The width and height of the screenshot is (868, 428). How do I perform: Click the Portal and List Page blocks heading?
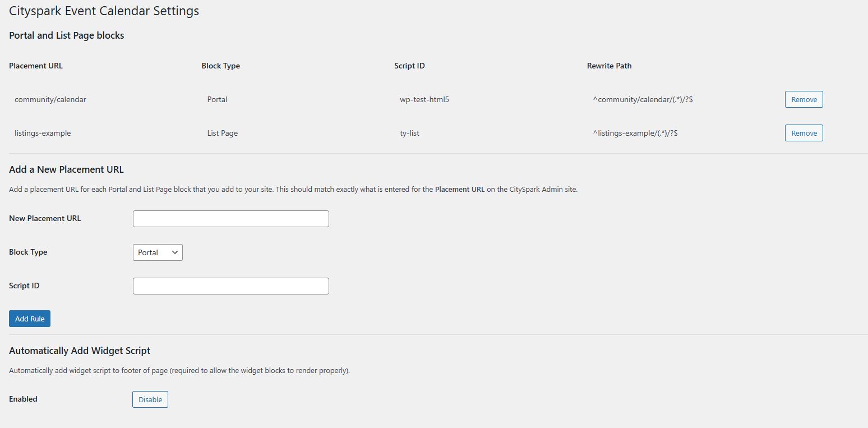point(67,35)
